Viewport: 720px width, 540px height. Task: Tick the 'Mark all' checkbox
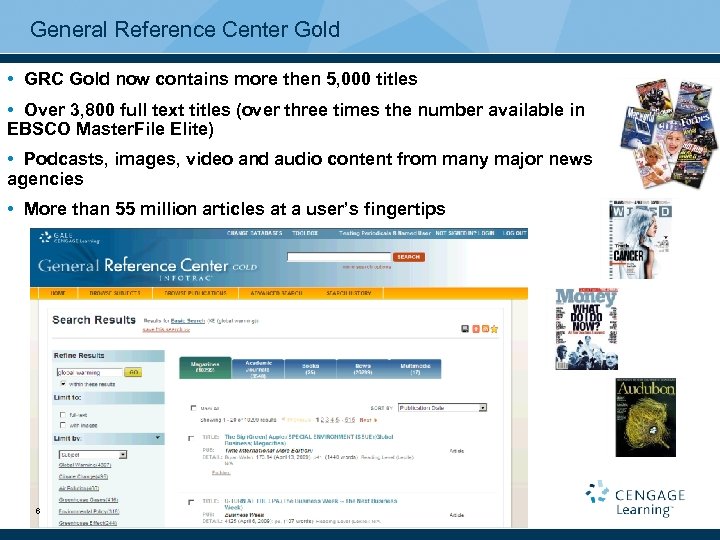[193, 408]
